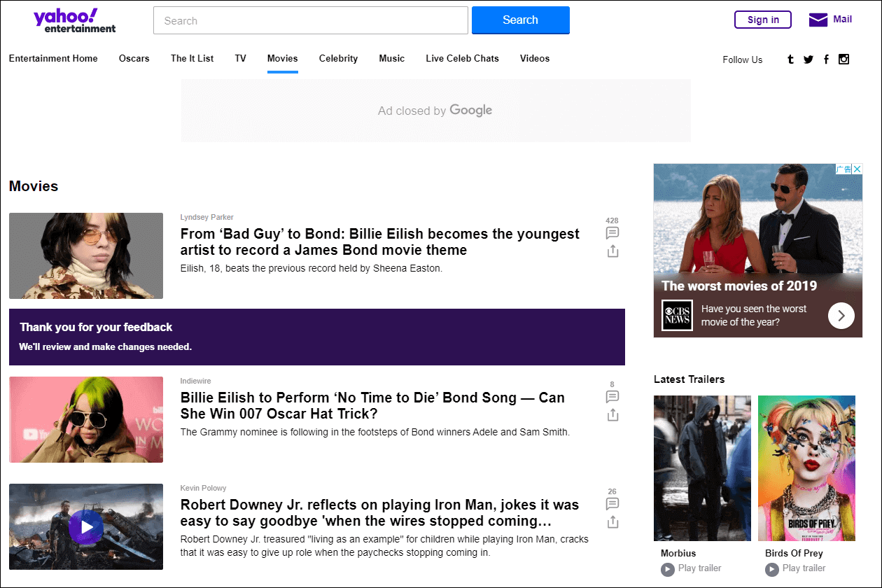Click the Sign in button

coord(763,20)
